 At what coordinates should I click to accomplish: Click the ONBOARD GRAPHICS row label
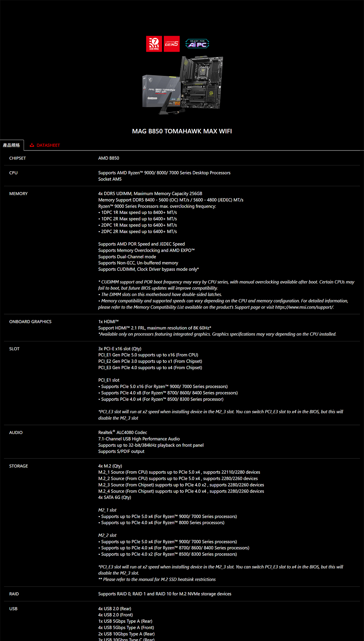click(30, 322)
